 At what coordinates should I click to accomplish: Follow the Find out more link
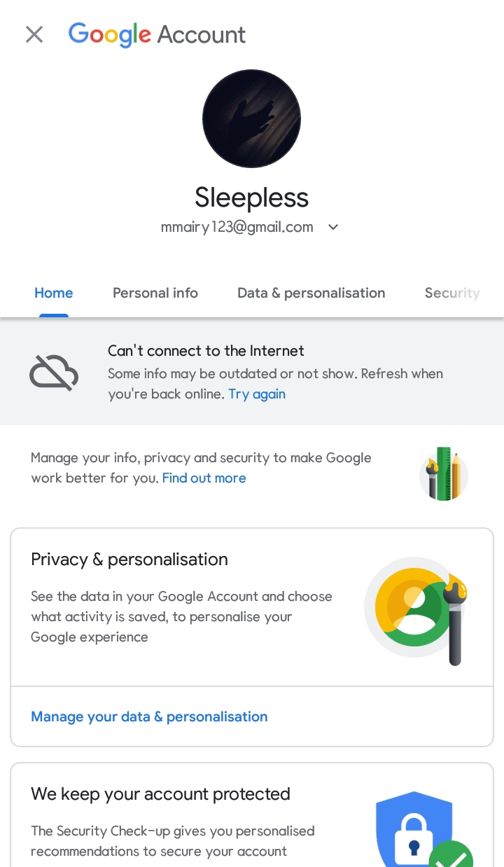204,478
